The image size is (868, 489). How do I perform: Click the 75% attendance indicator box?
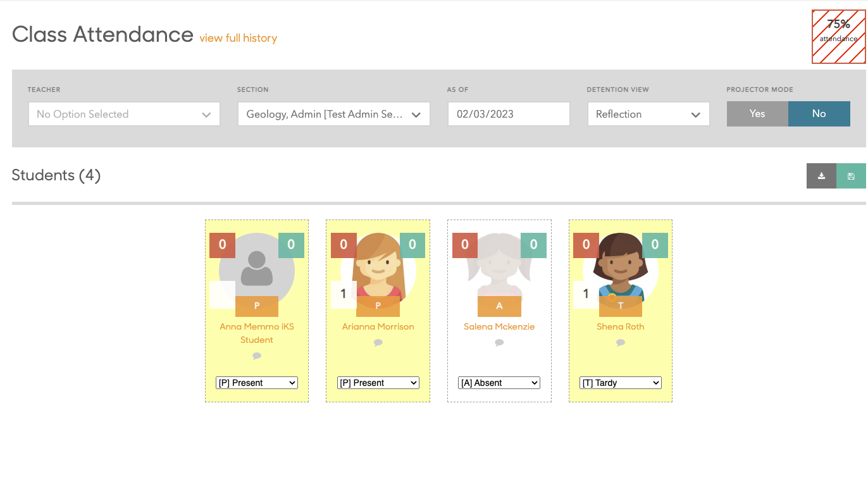(x=838, y=37)
